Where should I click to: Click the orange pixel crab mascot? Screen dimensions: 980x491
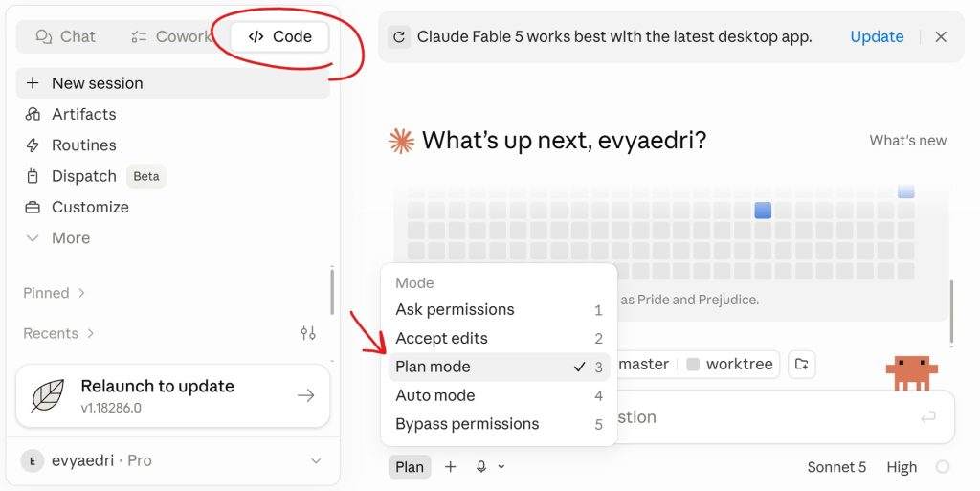[912, 373]
